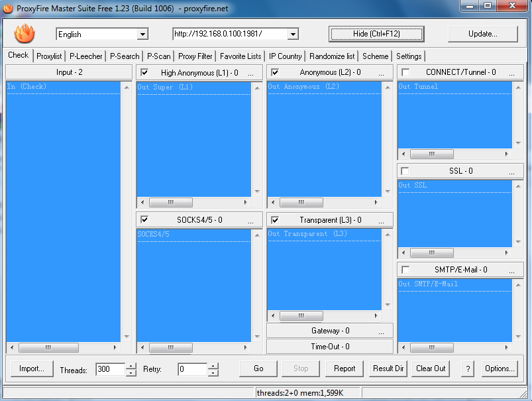Screen dimensions: 532x401
Task: Switch to the P-Scan tab
Action: (x=159, y=56)
